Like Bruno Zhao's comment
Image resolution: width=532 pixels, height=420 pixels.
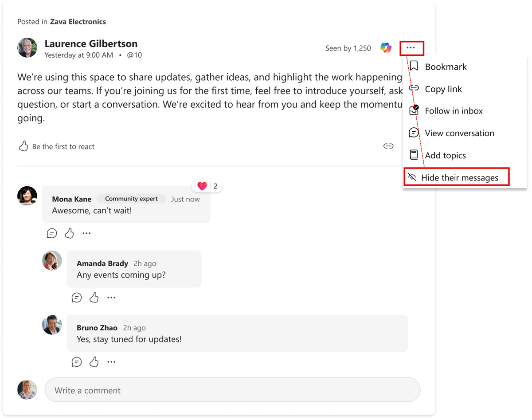tap(94, 361)
